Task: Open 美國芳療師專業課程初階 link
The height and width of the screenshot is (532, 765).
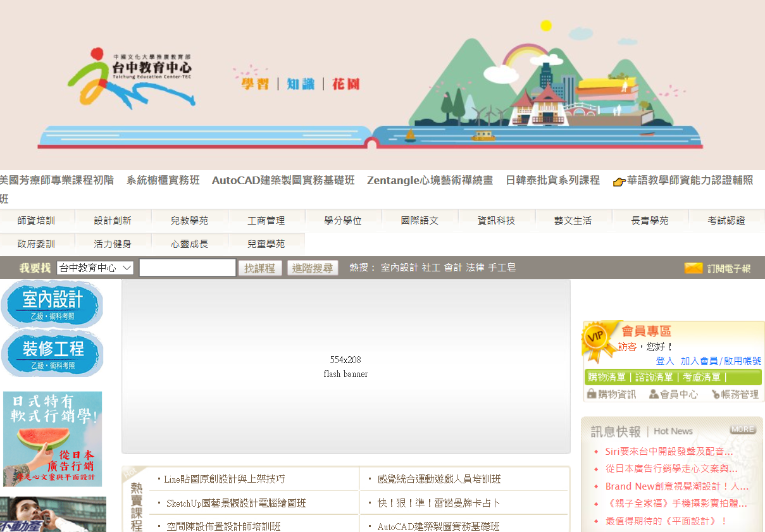Action: pyautogui.click(x=57, y=180)
